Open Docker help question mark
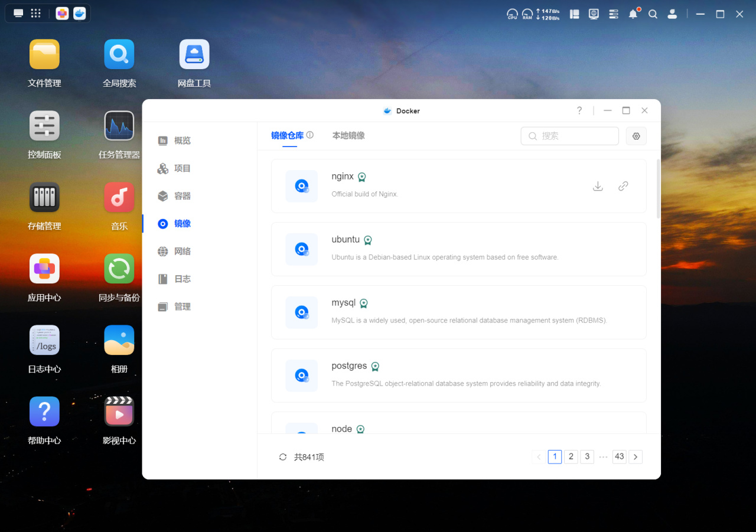Viewport: 756px width, 532px height. (x=579, y=110)
